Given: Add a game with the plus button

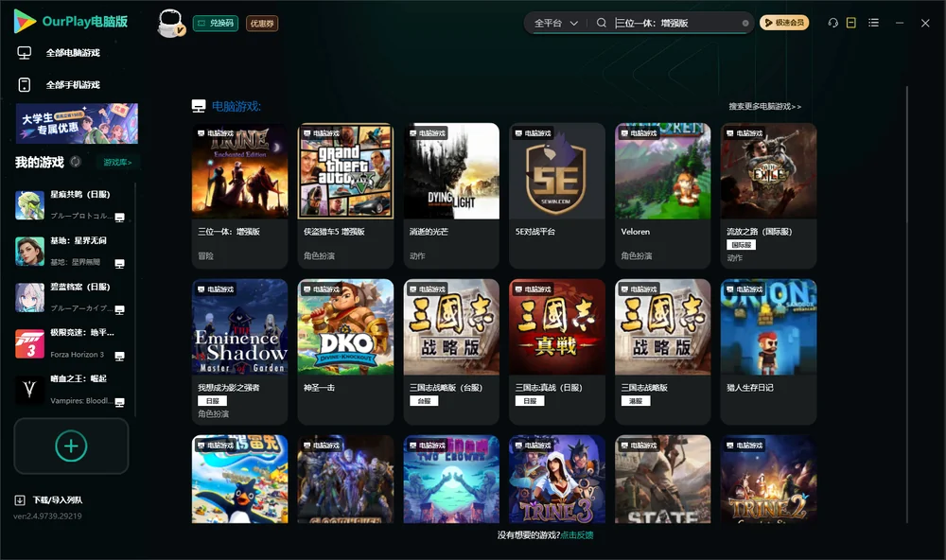Looking at the screenshot, I should pyautogui.click(x=71, y=446).
